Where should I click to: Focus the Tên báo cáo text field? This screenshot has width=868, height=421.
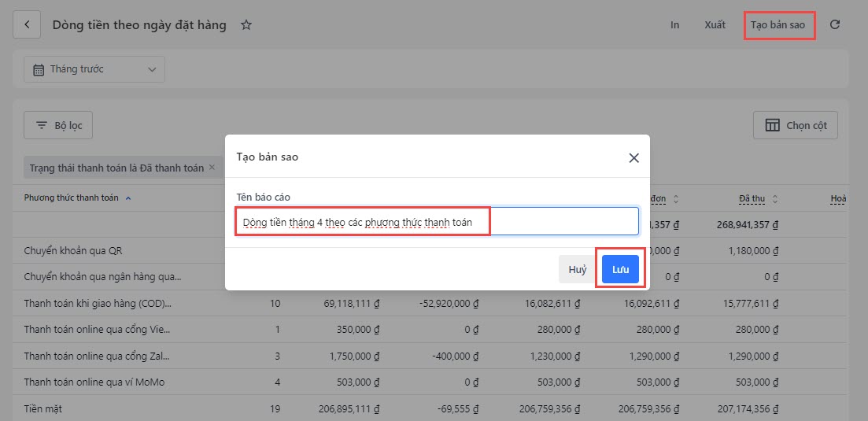click(x=437, y=222)
